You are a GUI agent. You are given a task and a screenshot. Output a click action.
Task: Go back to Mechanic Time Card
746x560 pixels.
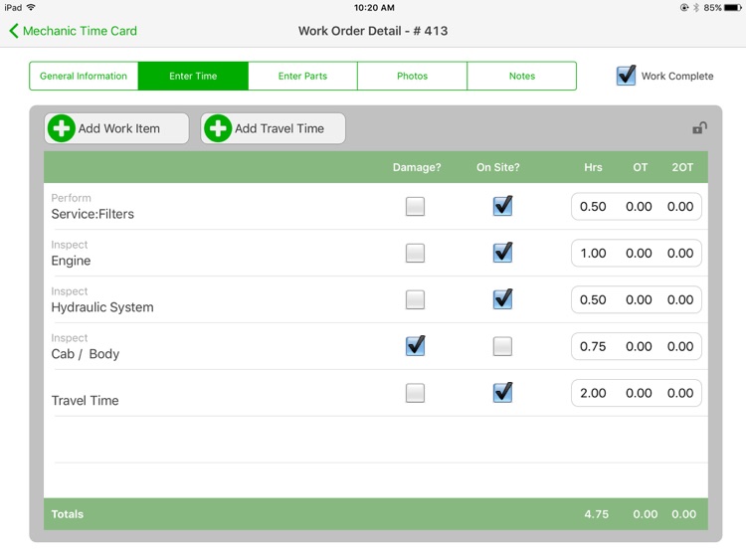(73, 31)
